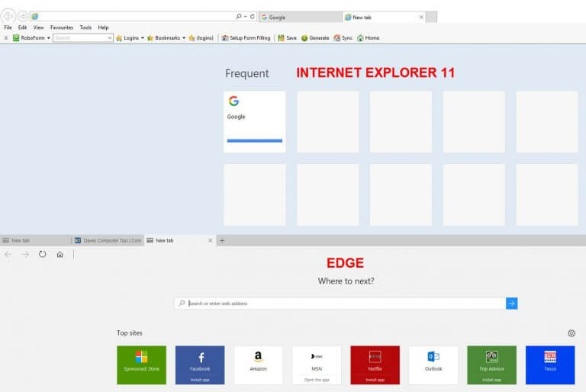The image size is (586, 392).
Task: Open the View menu
Action: 38,27
